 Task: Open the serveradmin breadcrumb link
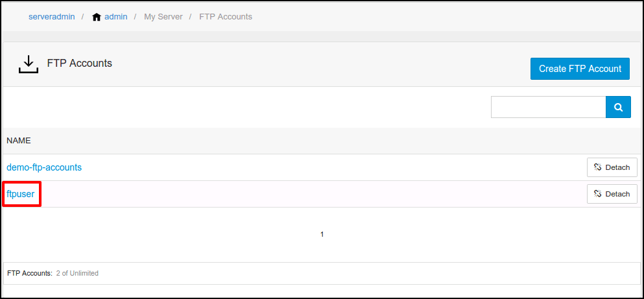[x=52, y=17]
